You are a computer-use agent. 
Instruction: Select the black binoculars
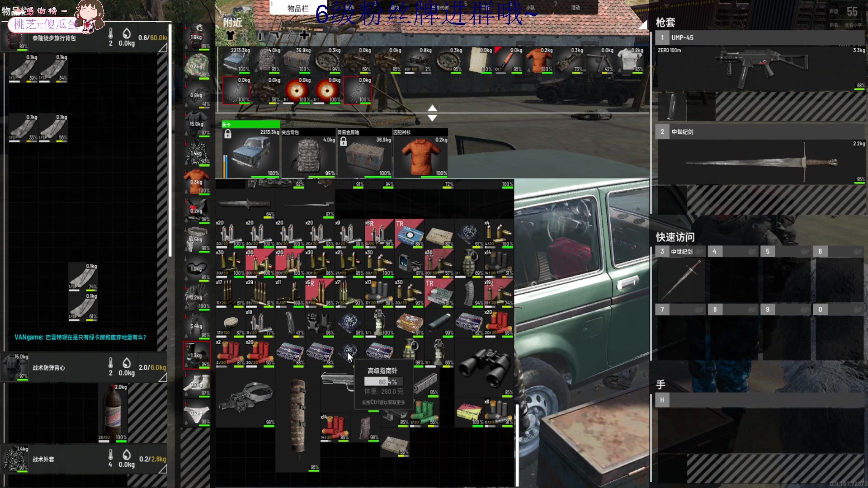[x=484, y=367]
